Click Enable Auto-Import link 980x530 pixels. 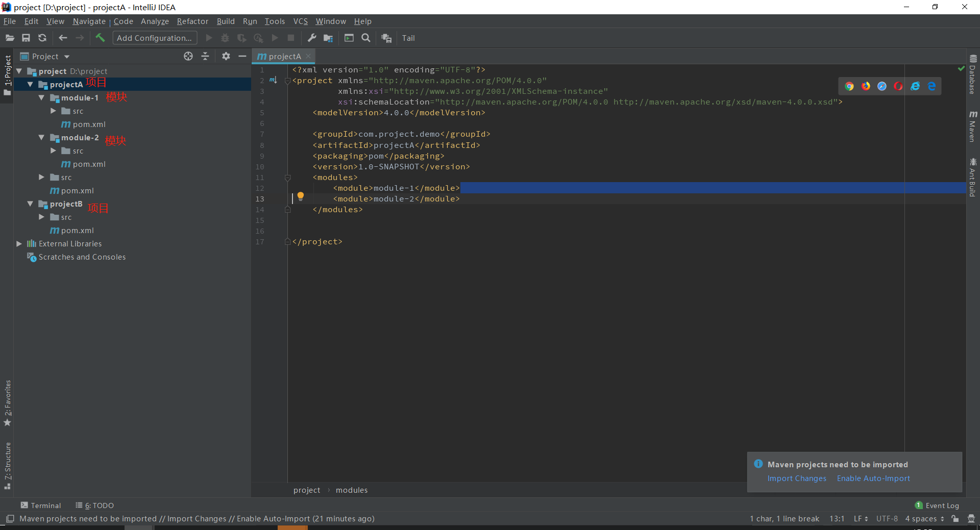(x=873, y=478)
